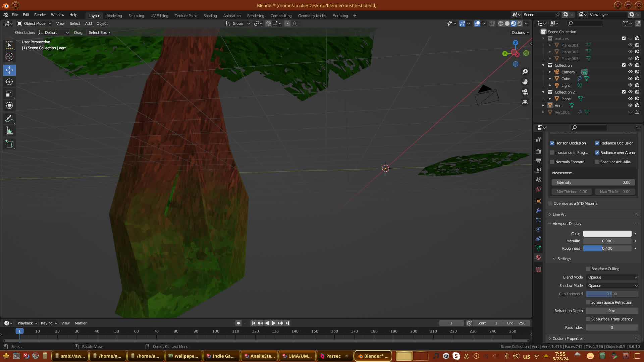
Task: Select the Rotate tool in toolbar
Action: 9,82
